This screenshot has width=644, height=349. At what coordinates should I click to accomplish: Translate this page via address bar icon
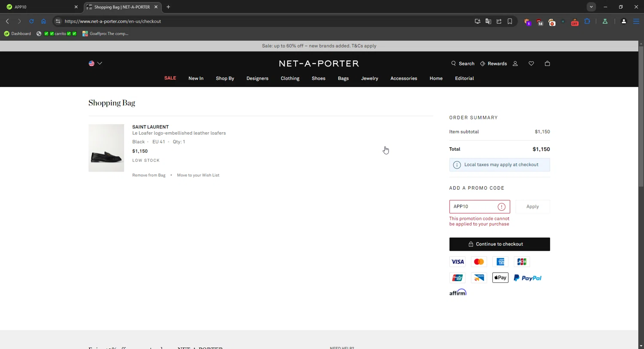(x=488, y=21)
